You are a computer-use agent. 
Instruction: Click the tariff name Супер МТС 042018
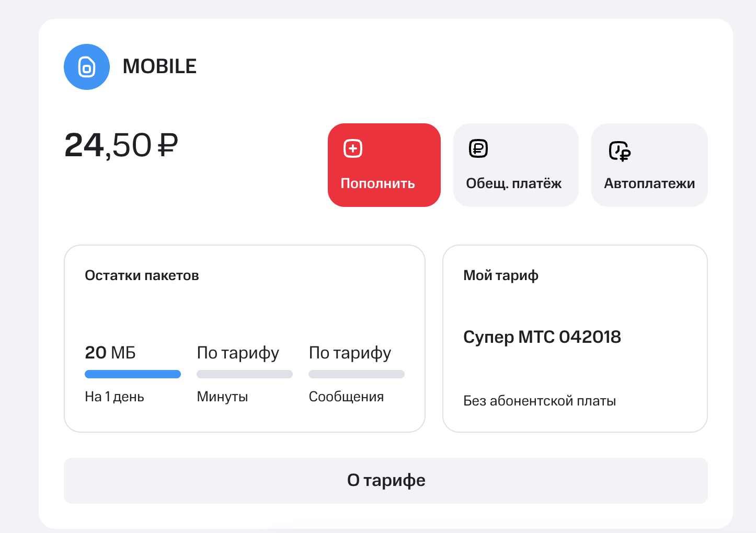pos(542,337)
